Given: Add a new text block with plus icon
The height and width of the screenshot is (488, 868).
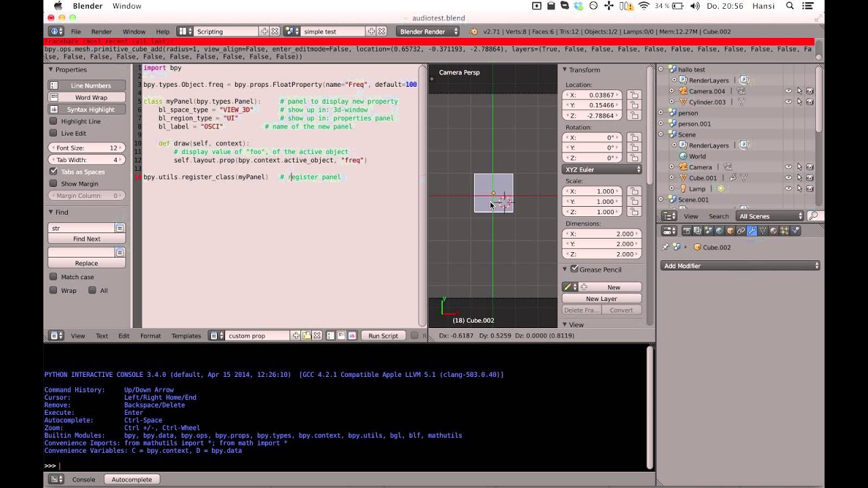Looking at the screenshot, I should 296,335.
